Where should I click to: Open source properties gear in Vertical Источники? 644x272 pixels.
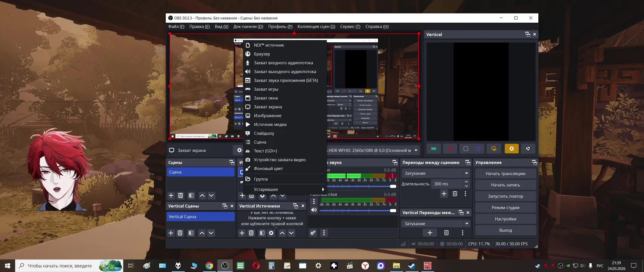click(271, 233)
